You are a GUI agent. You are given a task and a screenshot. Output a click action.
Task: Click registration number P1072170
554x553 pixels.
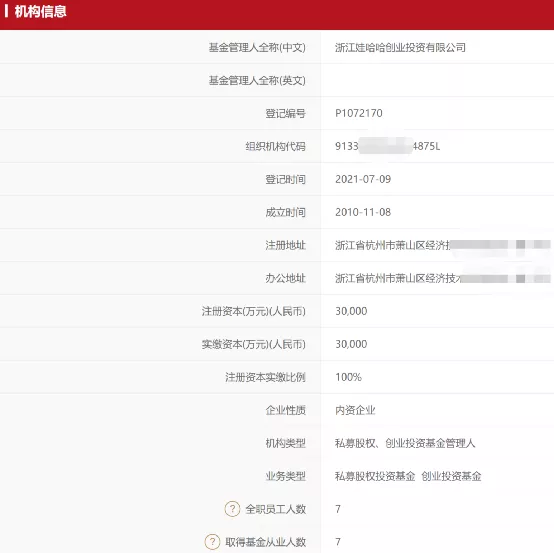[x=359, y=113]
